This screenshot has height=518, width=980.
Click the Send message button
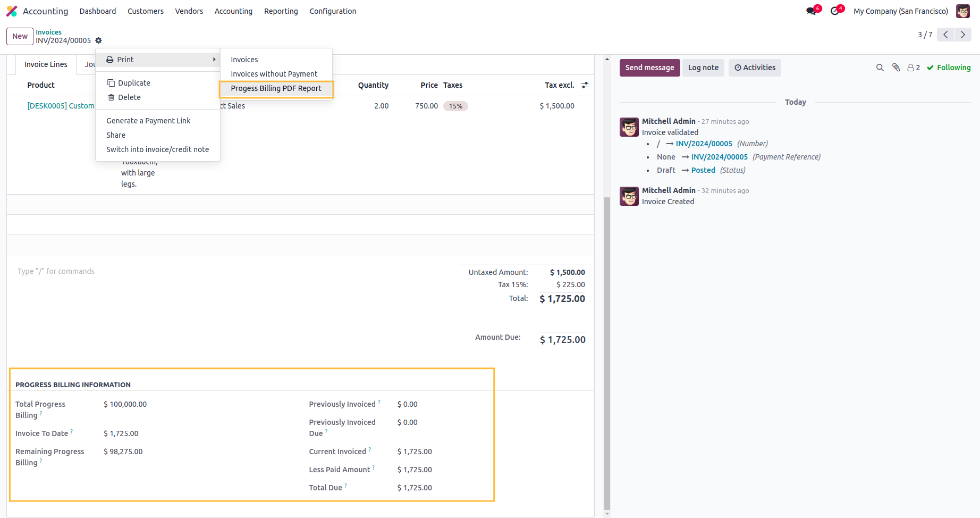pos(649,68)
